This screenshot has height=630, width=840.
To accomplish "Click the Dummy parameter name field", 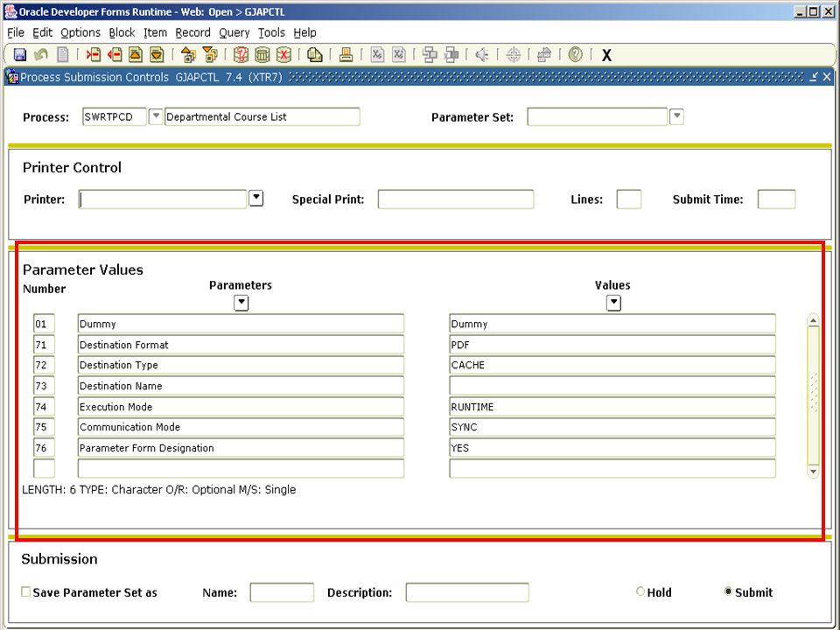I will [241, 324].
